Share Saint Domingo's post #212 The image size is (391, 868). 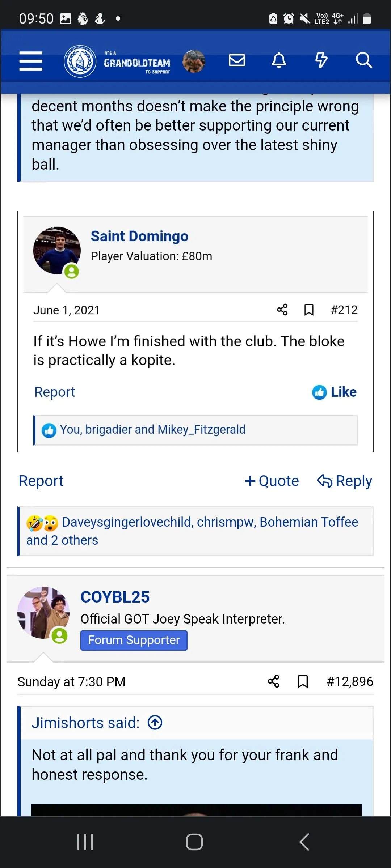tap(282, 310)
